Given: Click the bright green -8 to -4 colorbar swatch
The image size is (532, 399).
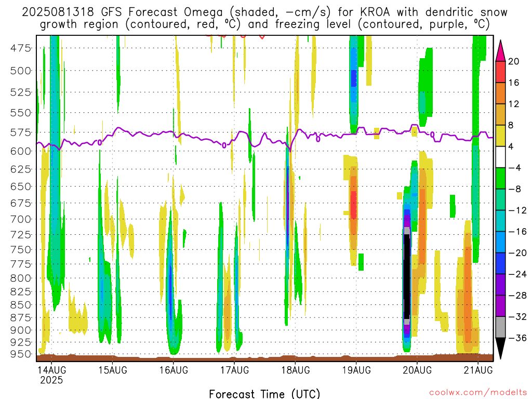Looking at the screenshot, I should [500, 179].
